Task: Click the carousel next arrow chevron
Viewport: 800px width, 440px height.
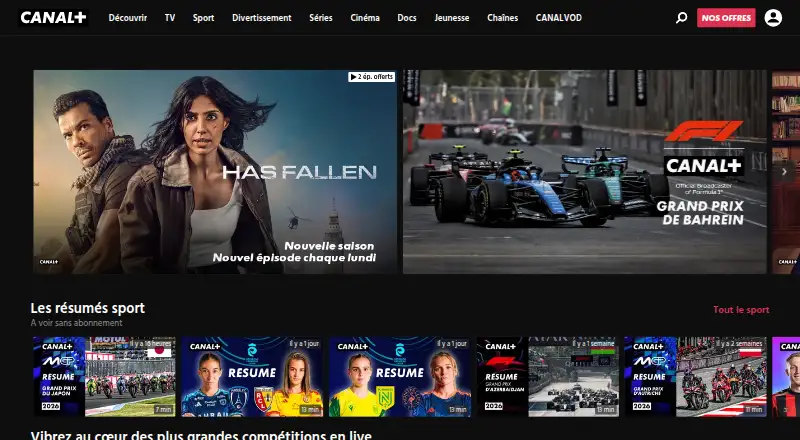Action: [x=784, y=172]
